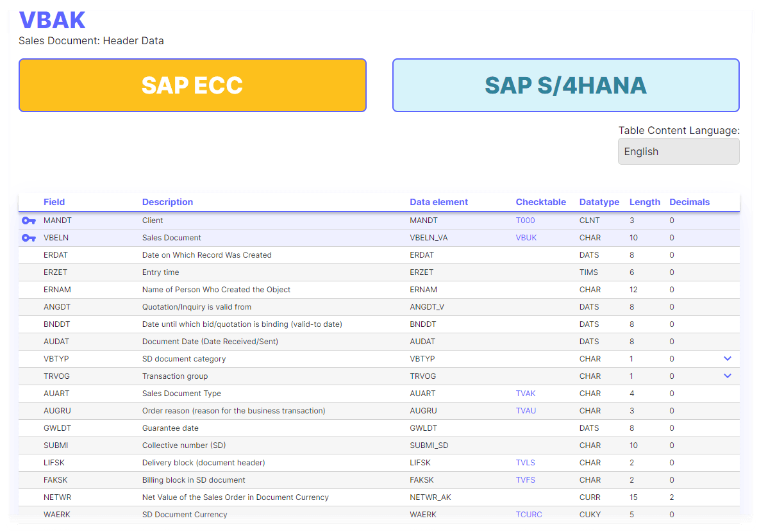Sort by the Field column header

pos(54,202)
